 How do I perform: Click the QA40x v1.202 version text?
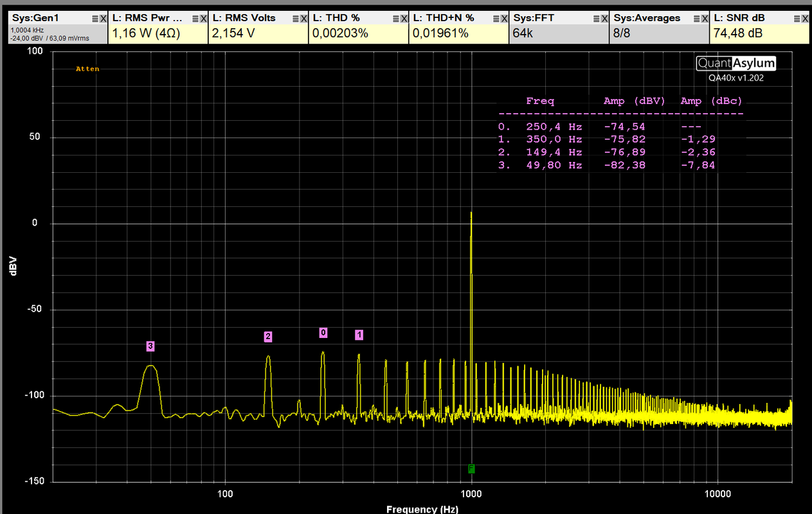coord(736,78)
